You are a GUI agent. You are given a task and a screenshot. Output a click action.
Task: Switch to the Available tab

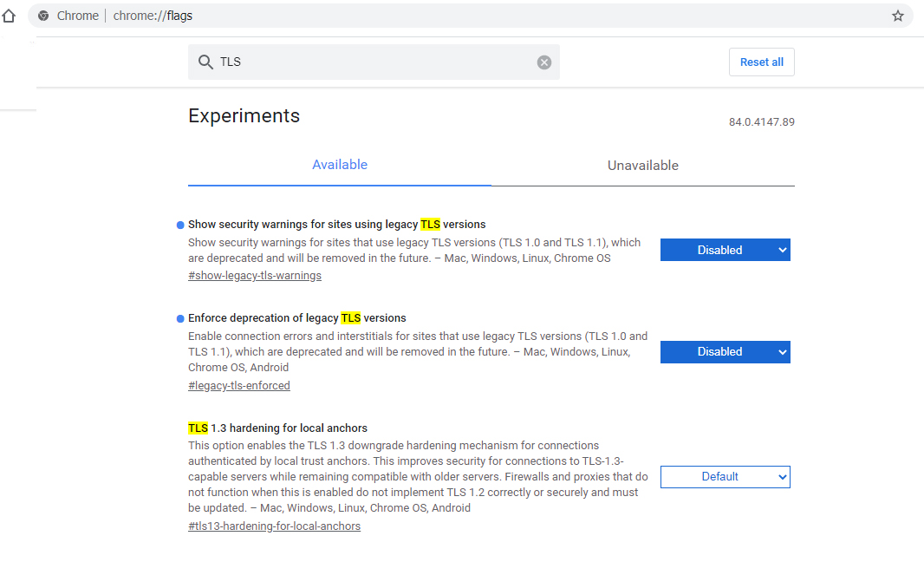tap(340, 165)
